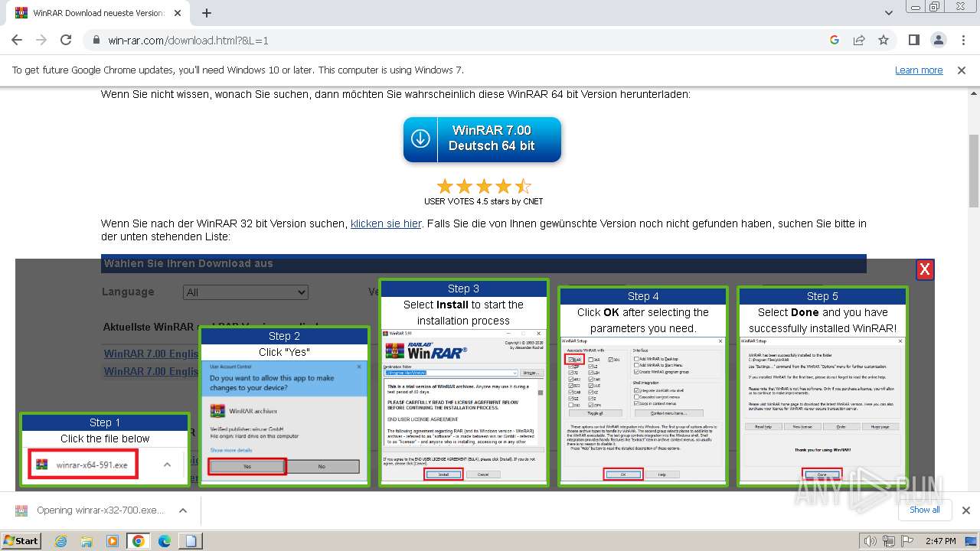Open the Chrome profile avatar
This screenshot has width=980, height=551.
[939, 40]
